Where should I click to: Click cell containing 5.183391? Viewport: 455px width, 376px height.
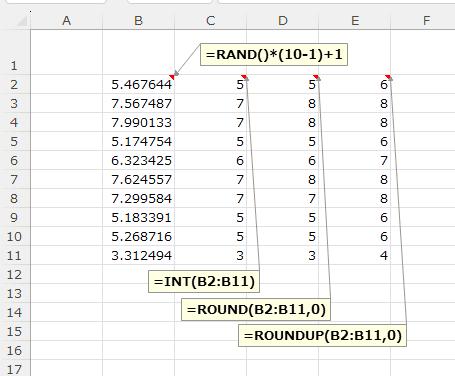[138, 217]
